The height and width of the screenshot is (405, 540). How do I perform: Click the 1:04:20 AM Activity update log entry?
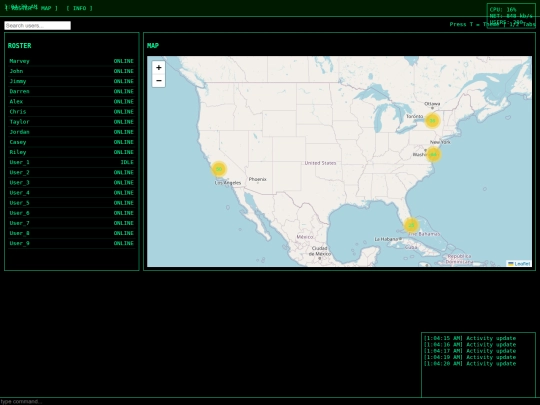click(x=470, y=364)
